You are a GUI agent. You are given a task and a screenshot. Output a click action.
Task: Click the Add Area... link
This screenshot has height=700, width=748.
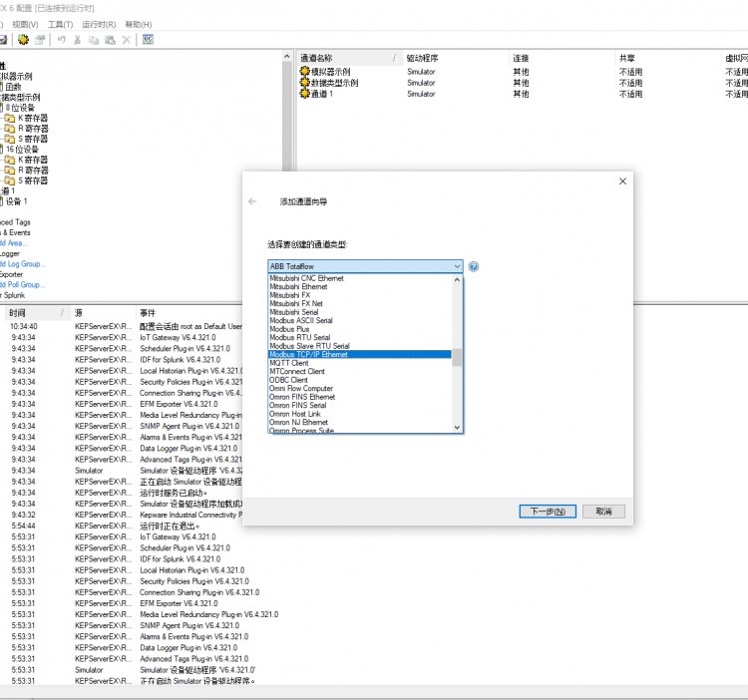[x=14, y=243]
